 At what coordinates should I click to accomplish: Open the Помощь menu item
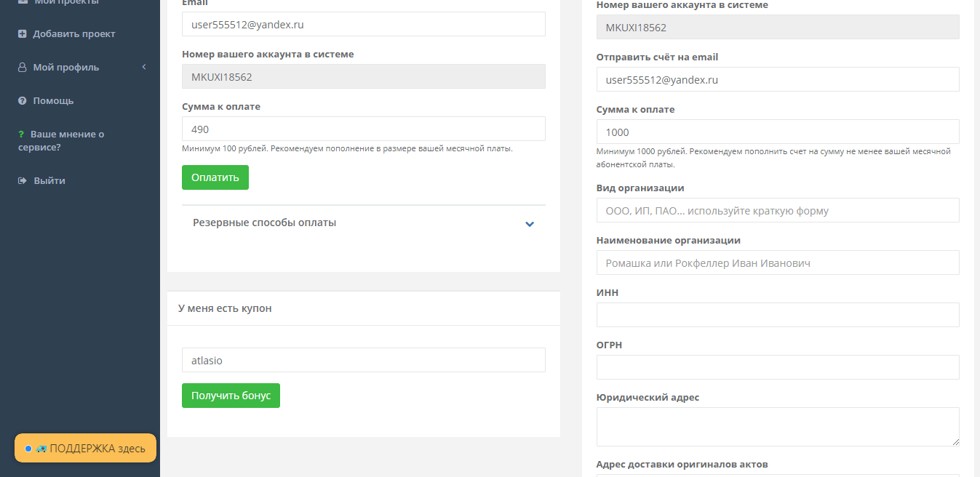tap(53, 101)
